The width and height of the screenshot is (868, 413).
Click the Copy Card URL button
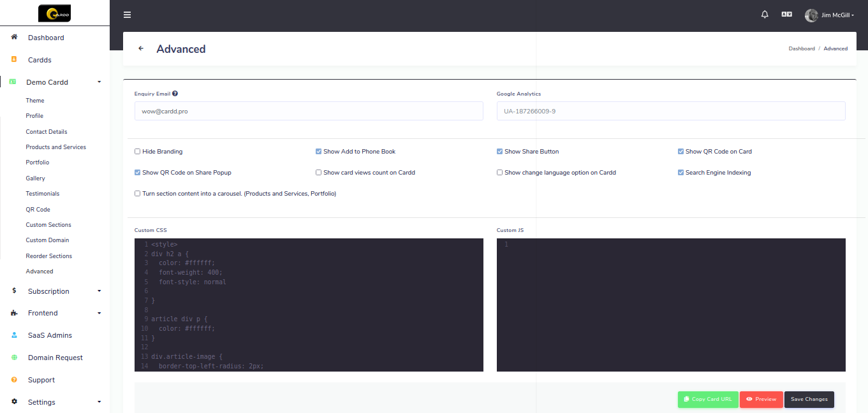tap(708, 400)
